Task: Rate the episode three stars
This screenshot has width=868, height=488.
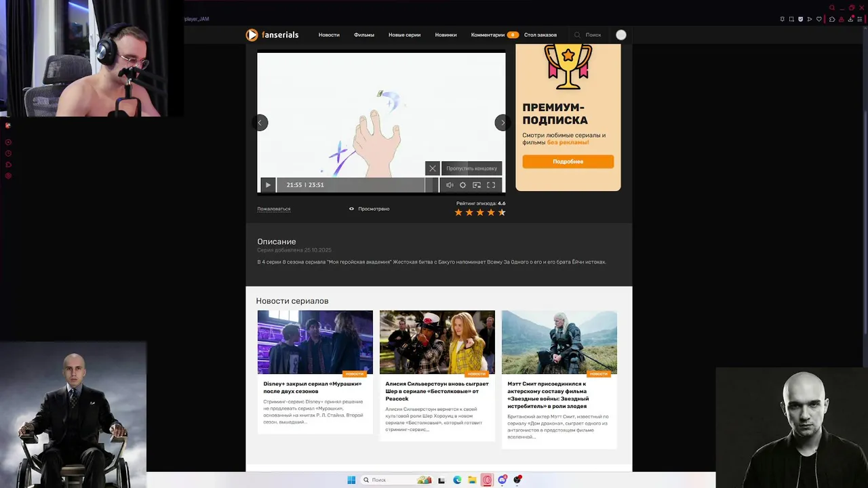Action: 480,213
